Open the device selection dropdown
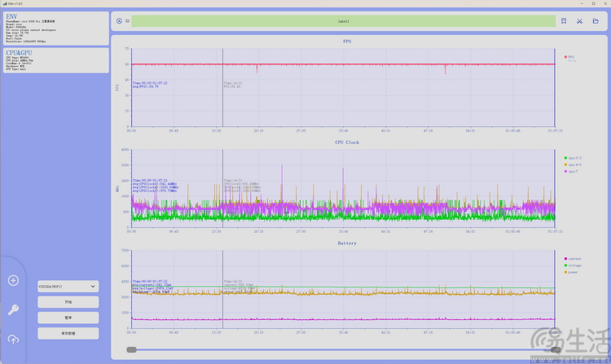The image size is (611, 364). (68, 287)
